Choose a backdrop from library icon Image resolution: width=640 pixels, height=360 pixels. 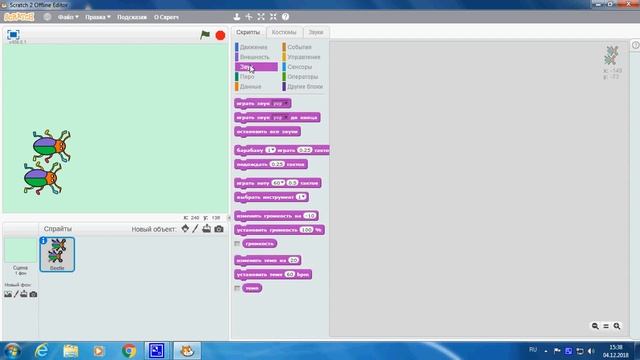click(x=8, y=294)
